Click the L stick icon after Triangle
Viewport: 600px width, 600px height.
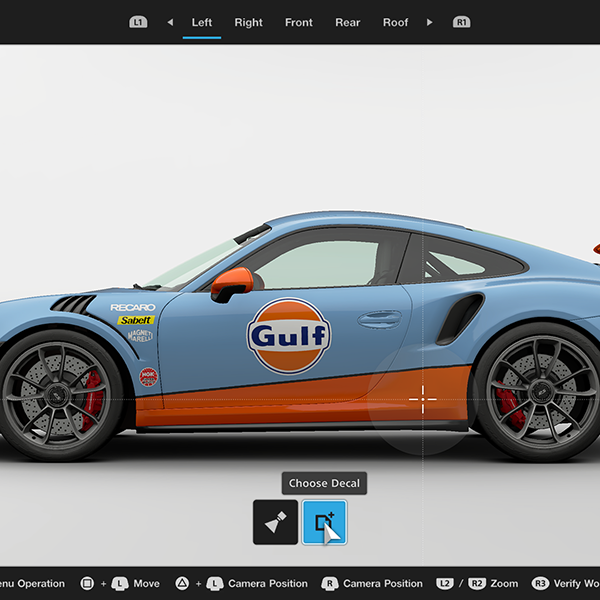click(x=215, y=584)
